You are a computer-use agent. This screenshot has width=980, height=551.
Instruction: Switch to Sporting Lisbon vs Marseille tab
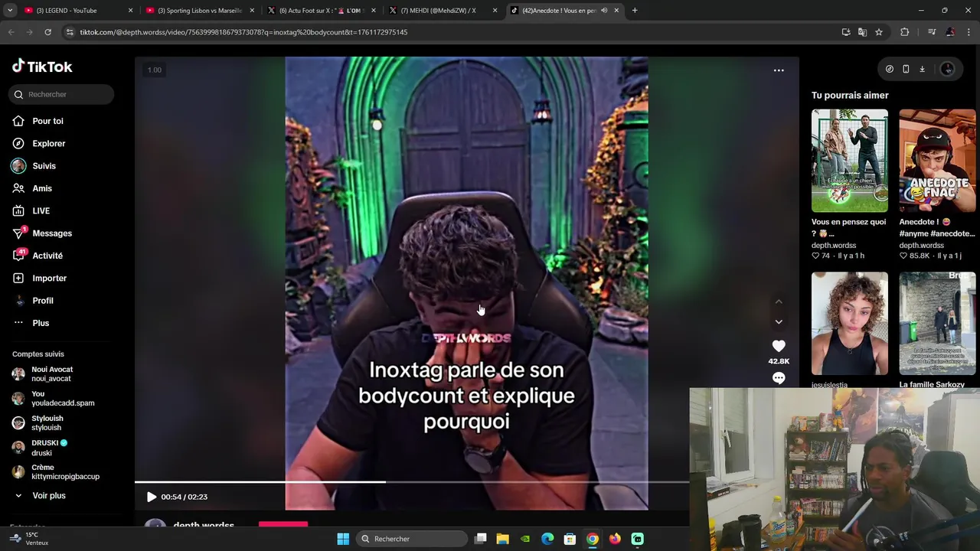(x=199, y=11)
